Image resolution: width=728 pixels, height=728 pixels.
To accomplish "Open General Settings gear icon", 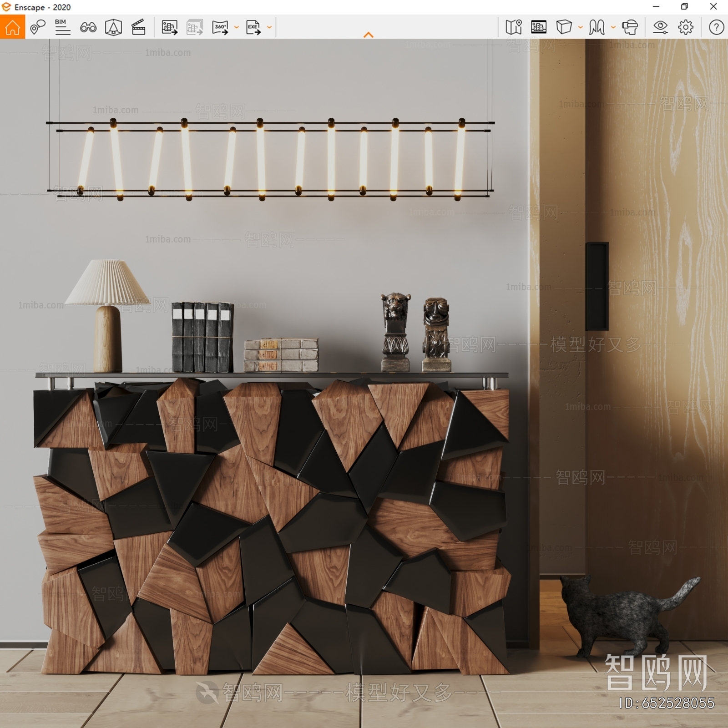I will pos(686,27).
